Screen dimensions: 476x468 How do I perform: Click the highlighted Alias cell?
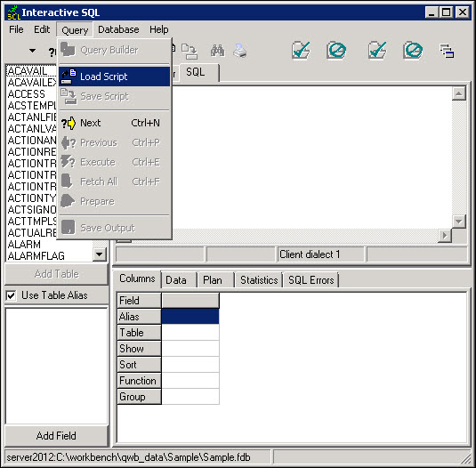(x=190, y=316)
